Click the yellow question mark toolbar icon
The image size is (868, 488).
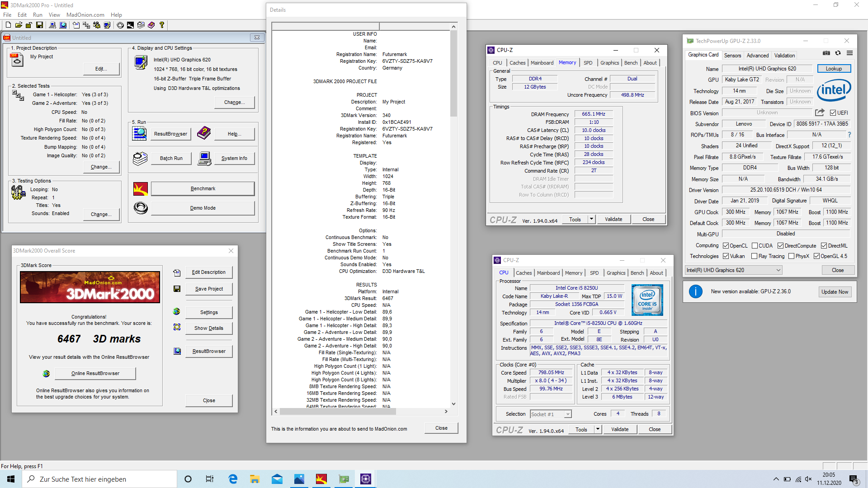pos(162,25)
